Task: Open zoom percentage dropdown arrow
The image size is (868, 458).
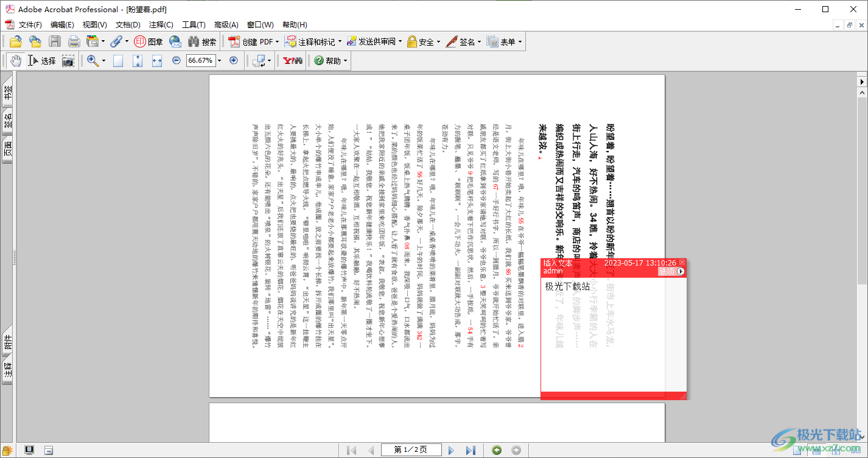Action: (219, 61)
